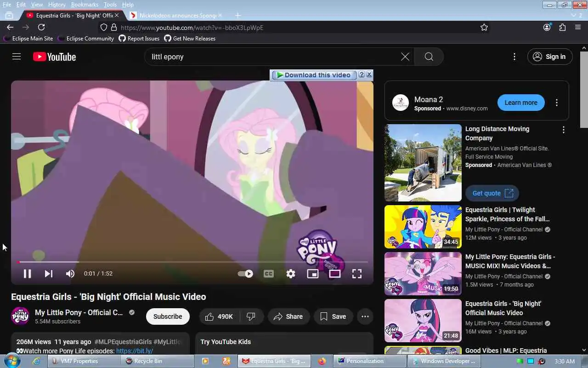Open the moving truck ad thumbnail

click(x=423, y=163)
